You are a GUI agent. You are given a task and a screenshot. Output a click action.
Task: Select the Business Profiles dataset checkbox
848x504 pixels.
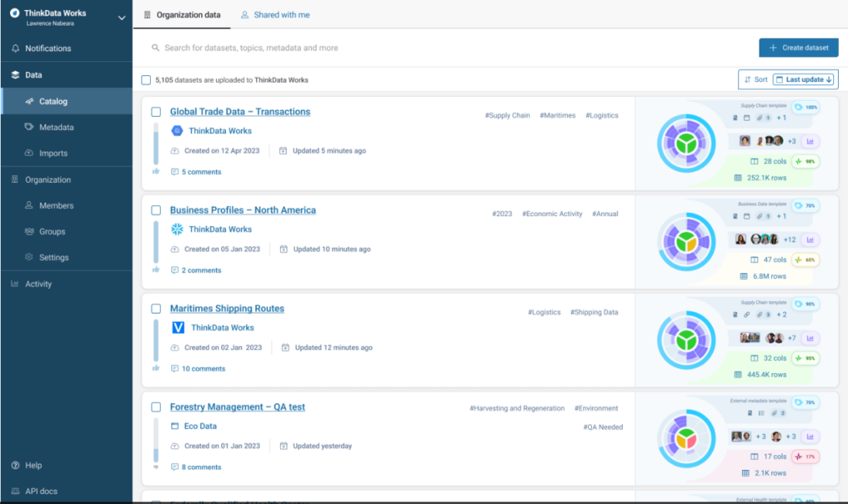click(x=155, y=211)
